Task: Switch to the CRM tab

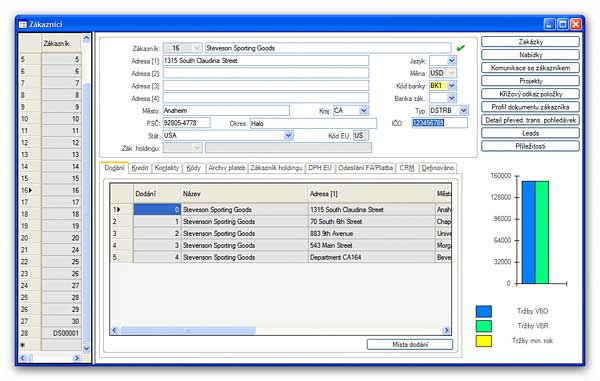Action: (407, 168)
